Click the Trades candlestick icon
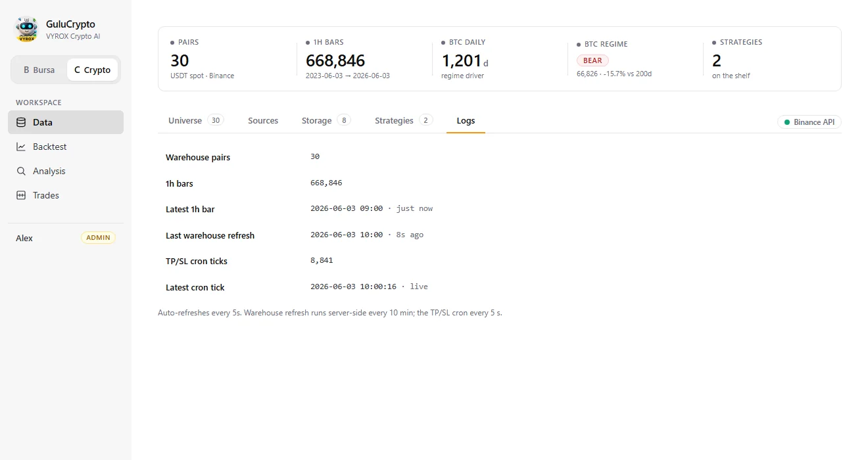This screenshot has height=460, width=868. coord(21,195)
